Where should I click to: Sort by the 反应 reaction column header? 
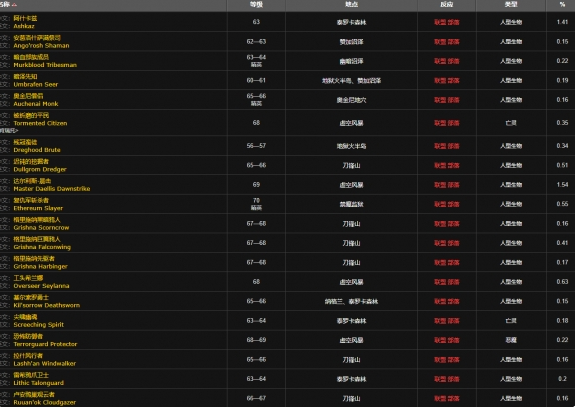[x=447, y=4]
